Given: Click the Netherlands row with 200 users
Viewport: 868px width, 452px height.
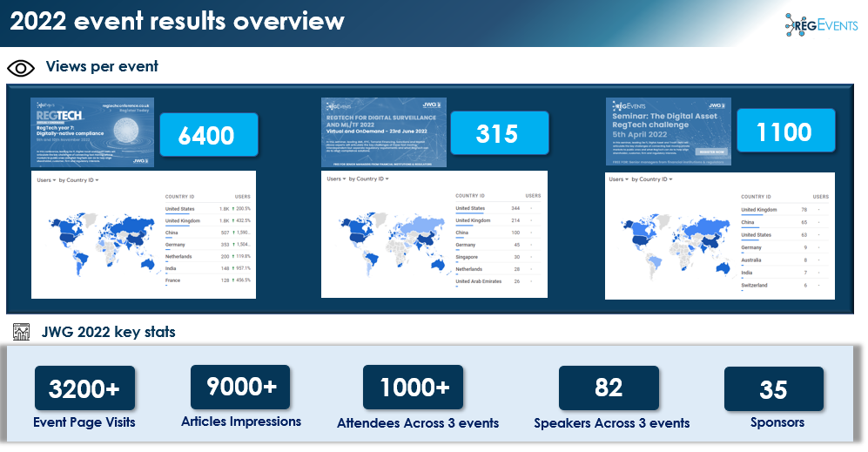Looking at the screenshot, I should [207, 256].
